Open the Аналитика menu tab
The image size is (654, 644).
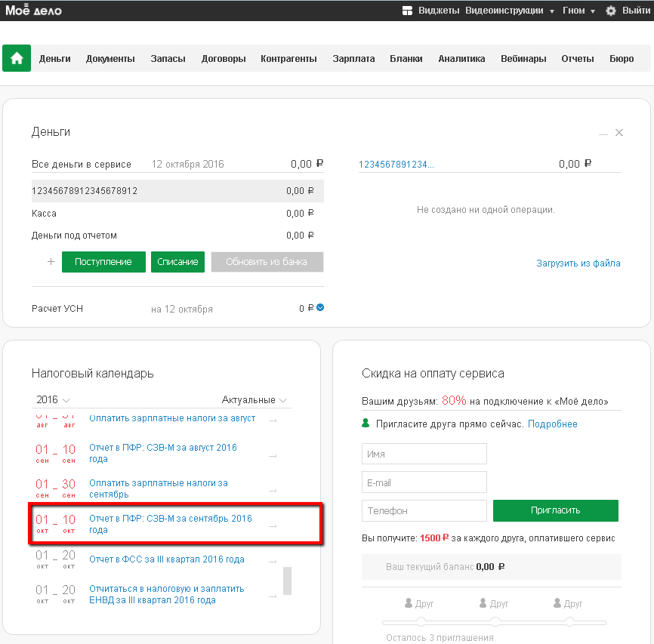click(461, 59)
